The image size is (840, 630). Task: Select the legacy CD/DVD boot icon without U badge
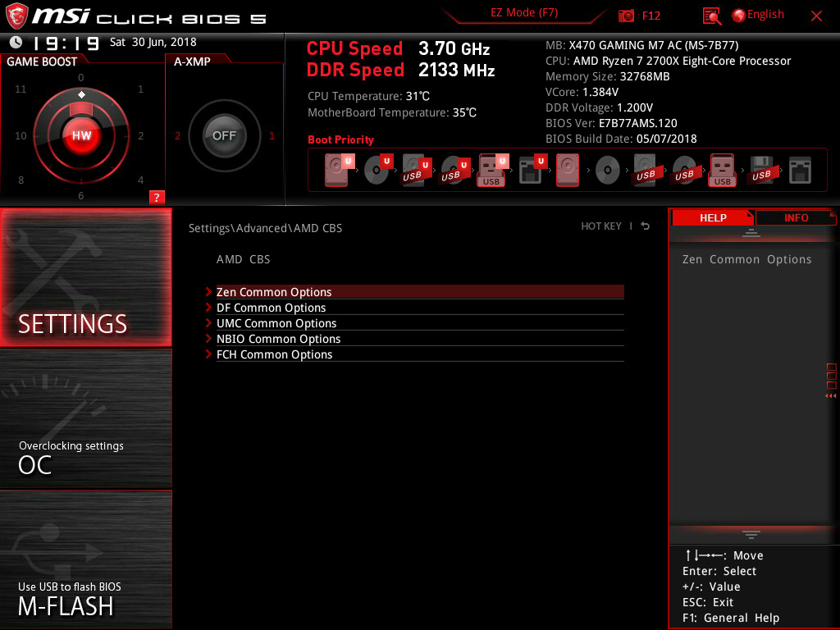point(608,171)
